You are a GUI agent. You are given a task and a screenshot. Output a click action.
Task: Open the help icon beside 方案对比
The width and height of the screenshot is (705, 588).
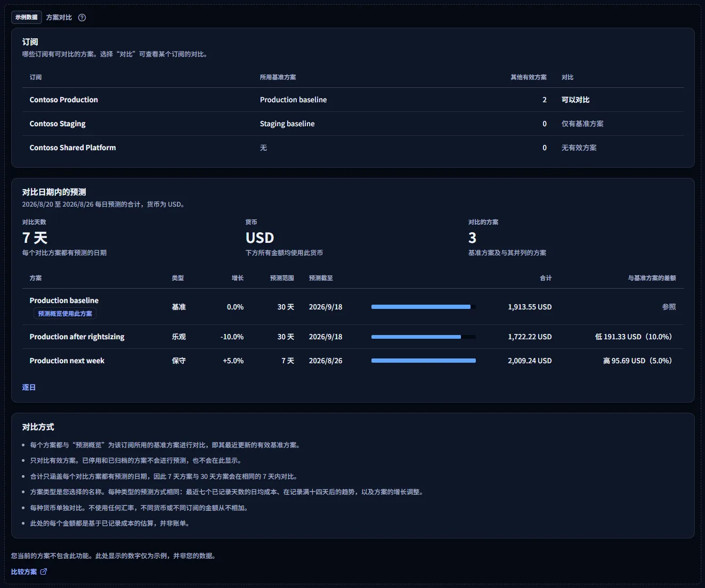pyautogui.click(x=82, y=18)
